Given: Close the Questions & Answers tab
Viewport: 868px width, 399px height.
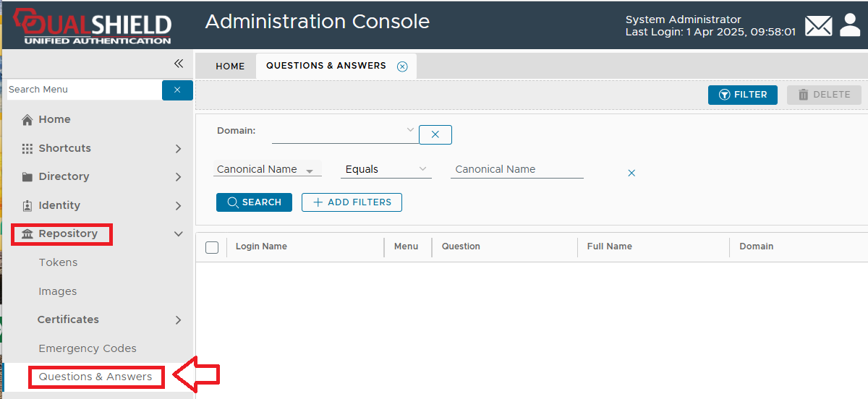Looking at the screenshot, I should pos(402,66).
